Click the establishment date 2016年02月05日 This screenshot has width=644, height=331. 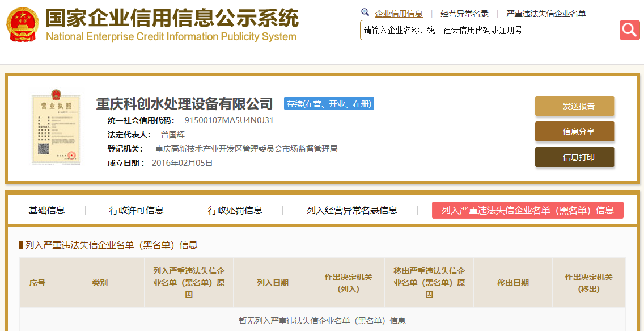click(183, 162)
